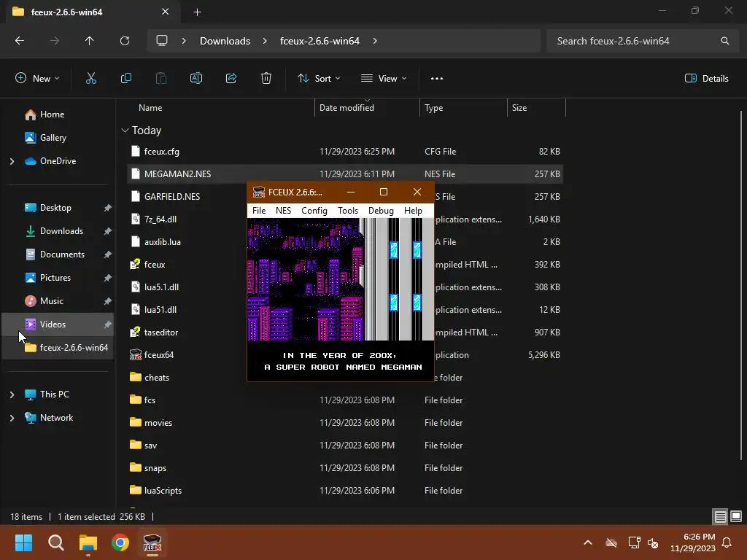This screenshot has height=560, width=747.
Task: Select Home in the navigation pane
Action: coord(58,114)
